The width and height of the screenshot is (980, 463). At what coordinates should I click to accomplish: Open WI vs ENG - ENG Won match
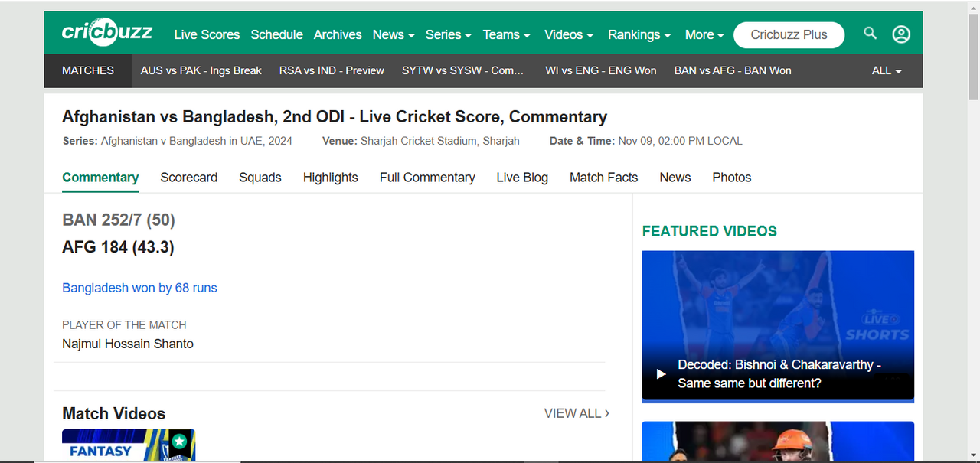coord(601,70)
